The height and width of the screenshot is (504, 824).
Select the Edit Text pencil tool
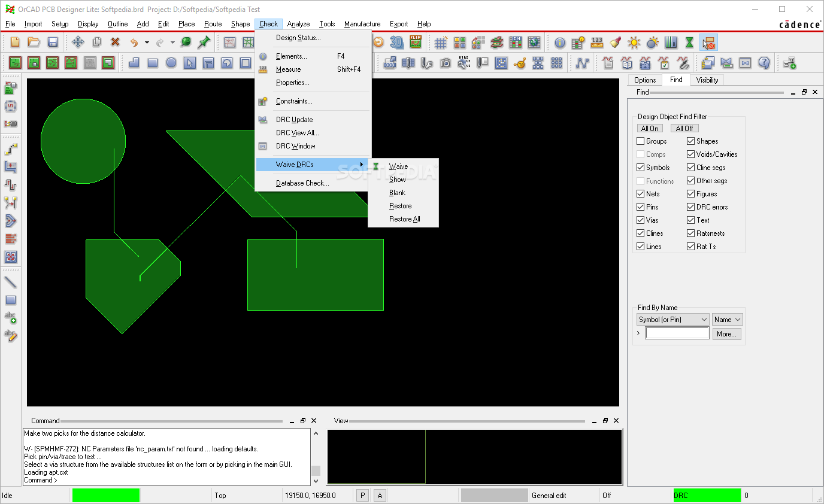(x=11, y=336)
